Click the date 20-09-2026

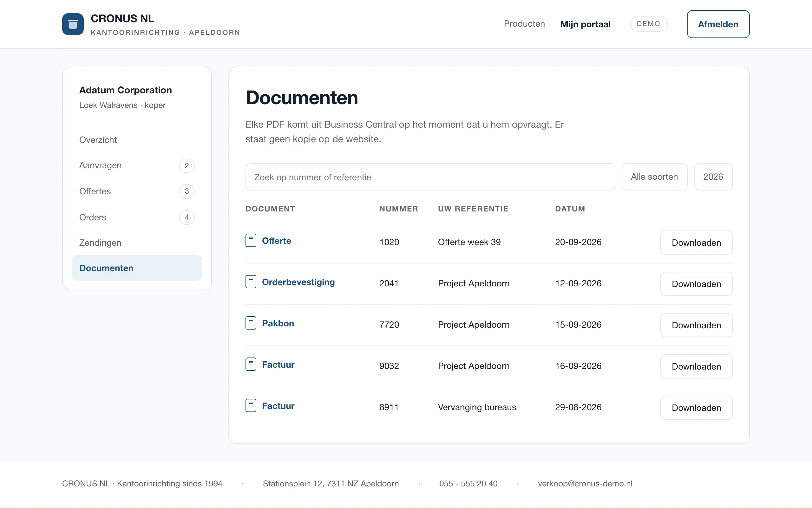pos(578,242)
